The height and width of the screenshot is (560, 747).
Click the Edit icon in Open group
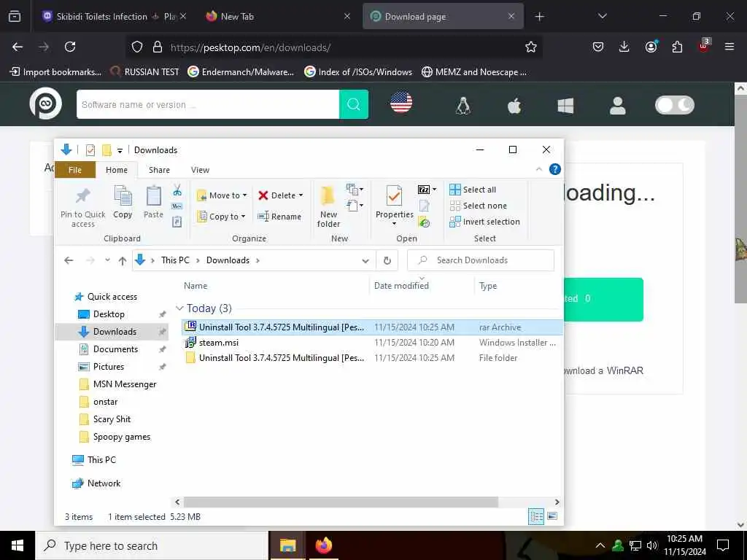click(x=424, y=206)
